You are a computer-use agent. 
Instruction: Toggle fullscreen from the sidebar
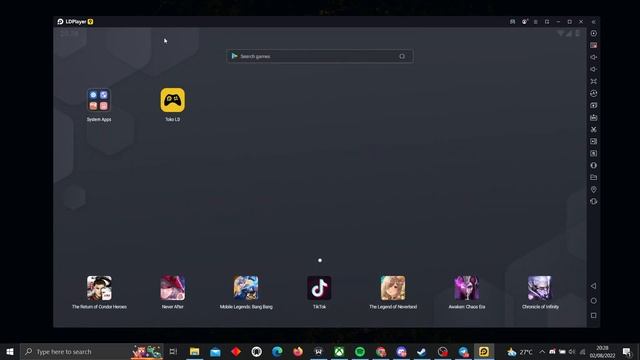point(593,81)
